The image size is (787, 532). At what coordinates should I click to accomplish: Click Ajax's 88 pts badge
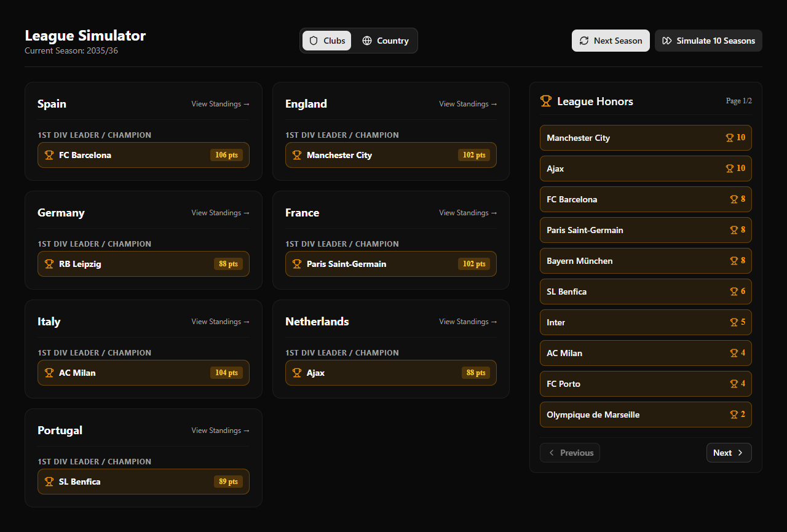pyautogui.click(x=476, y=373)
